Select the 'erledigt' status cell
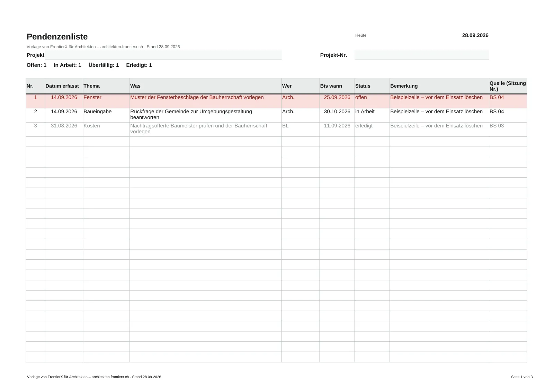Viewport: 554px width, 392px height. click(x=372, y=130)
